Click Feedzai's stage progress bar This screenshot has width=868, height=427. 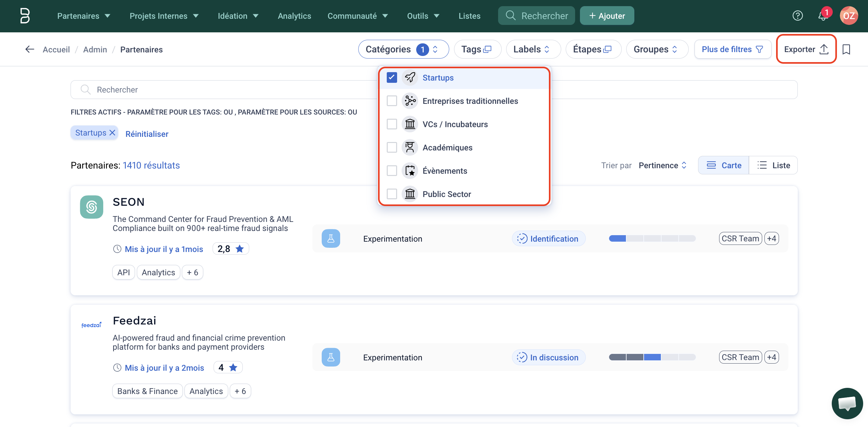pos(652,357)
